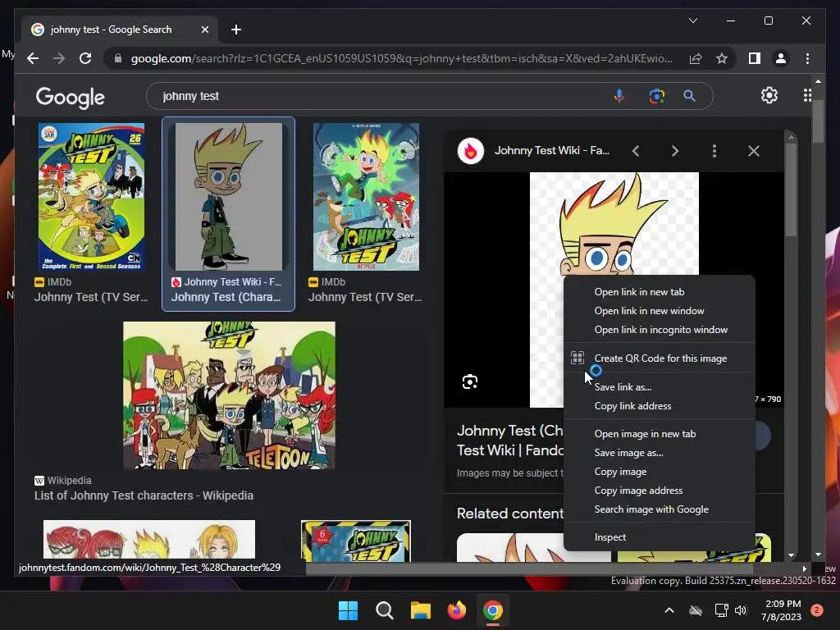
Task: Open volume control from system tray
Action: click(741, 610)
